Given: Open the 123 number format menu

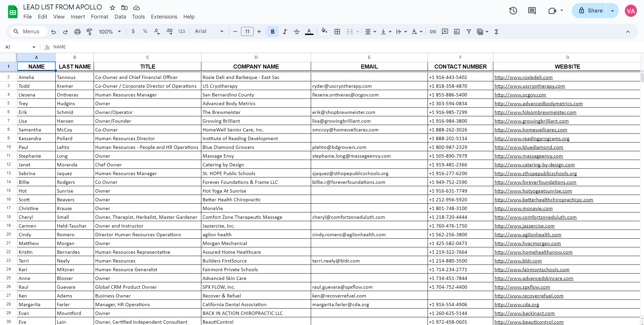Looking at the screenshot, I should (x=182, y=31).
